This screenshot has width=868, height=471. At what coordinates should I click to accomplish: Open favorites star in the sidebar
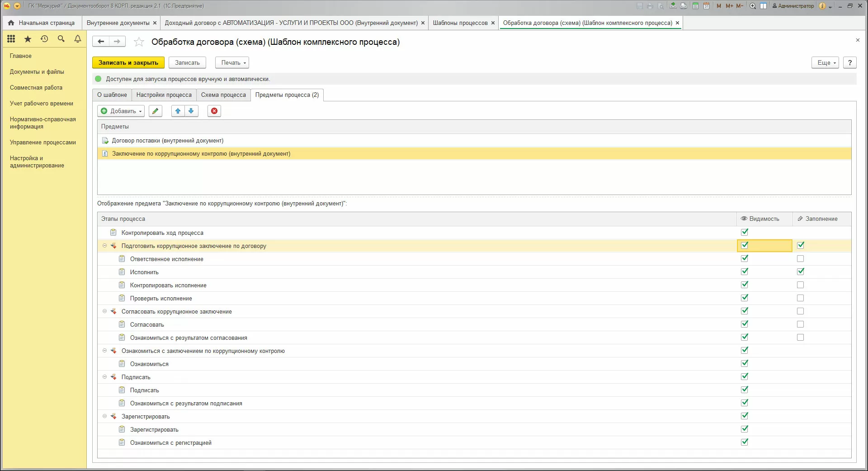point(28,39)
